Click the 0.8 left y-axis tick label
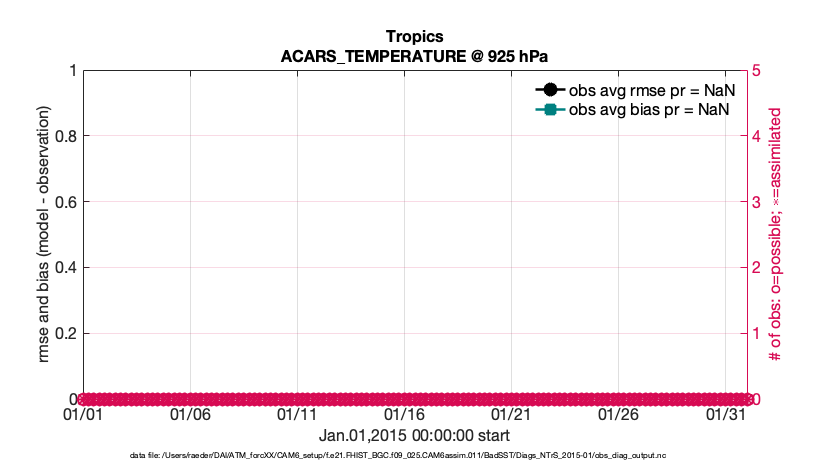This screenshot has height=470, width=830. (x=65, y=136)
